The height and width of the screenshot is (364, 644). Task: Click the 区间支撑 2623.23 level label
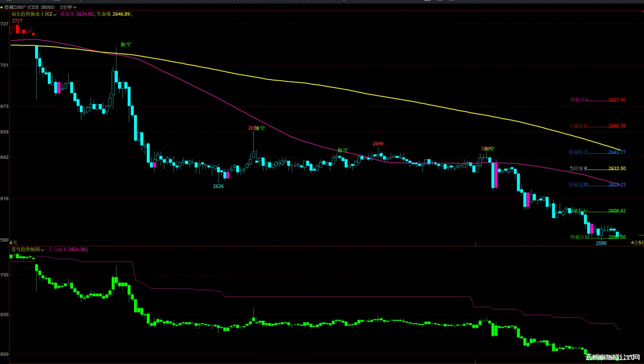[x=597, y=185]
